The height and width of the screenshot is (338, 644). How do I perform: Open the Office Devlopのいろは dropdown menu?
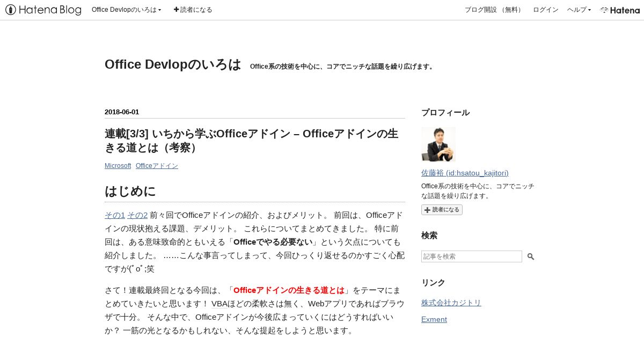(x=127, y=10)
